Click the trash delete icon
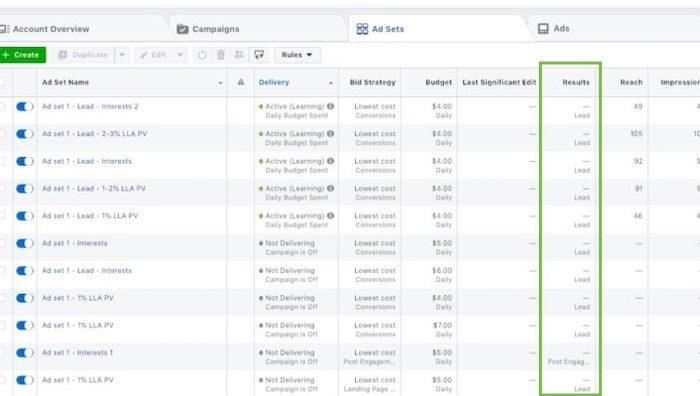 [221, 55]
